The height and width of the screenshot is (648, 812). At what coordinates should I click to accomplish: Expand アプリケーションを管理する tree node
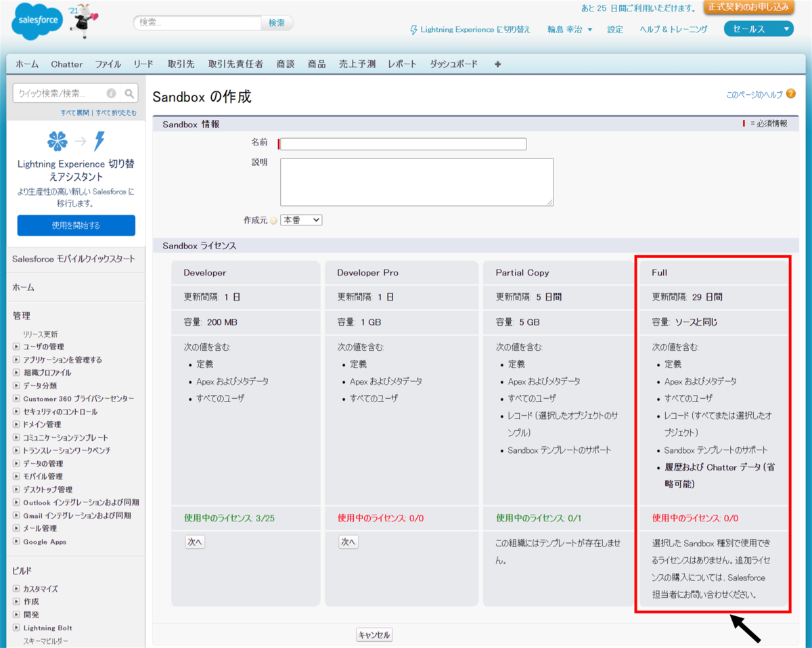[16, 360]
